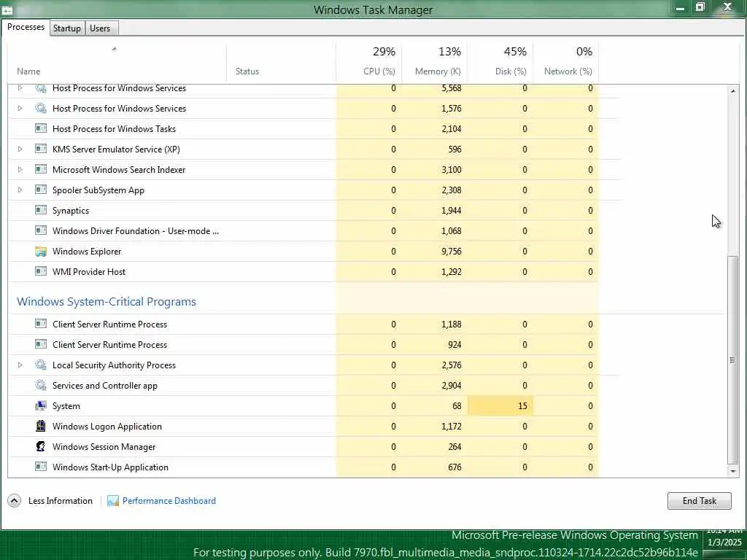
Task: Select the Synaptics process name
Action: [x=71, y=211]
